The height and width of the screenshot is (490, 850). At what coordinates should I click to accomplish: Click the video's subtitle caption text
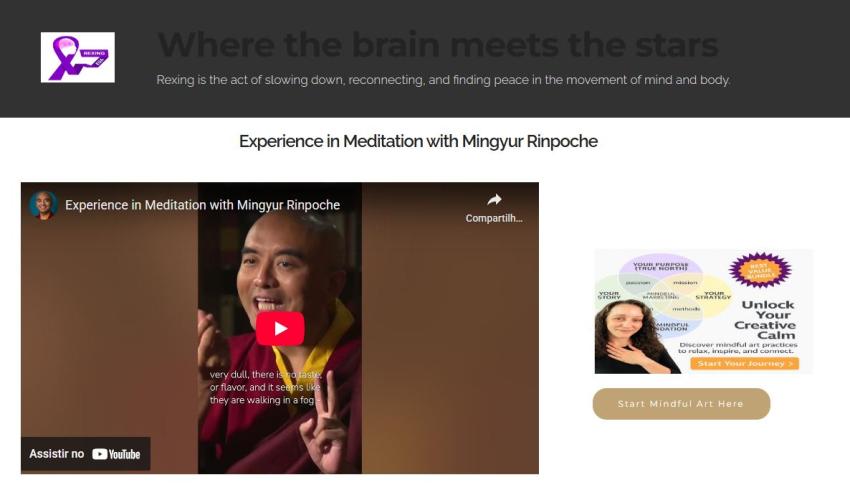coord(266,387)
